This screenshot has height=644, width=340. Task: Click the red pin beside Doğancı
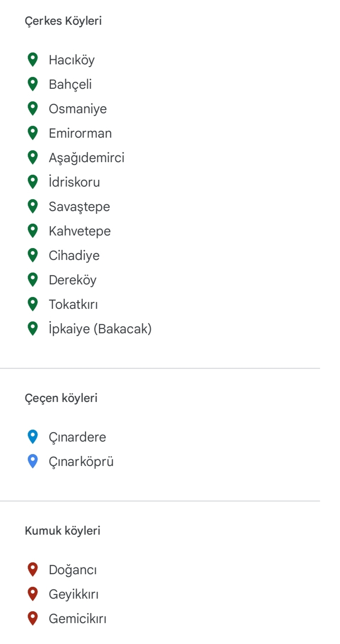pos(33,569)
